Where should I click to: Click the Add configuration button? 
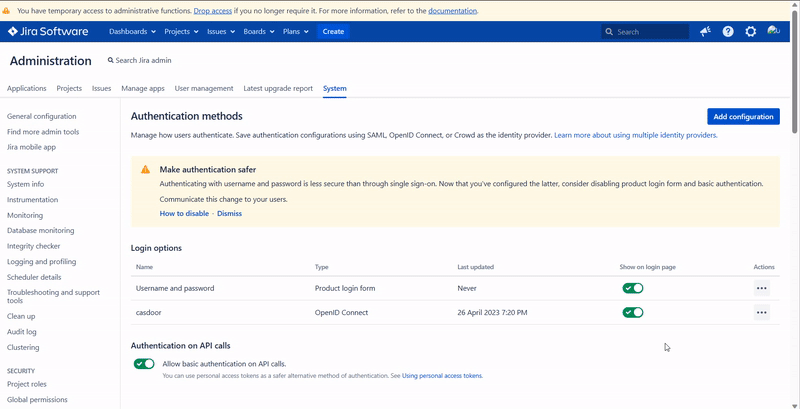pos(743,117)
